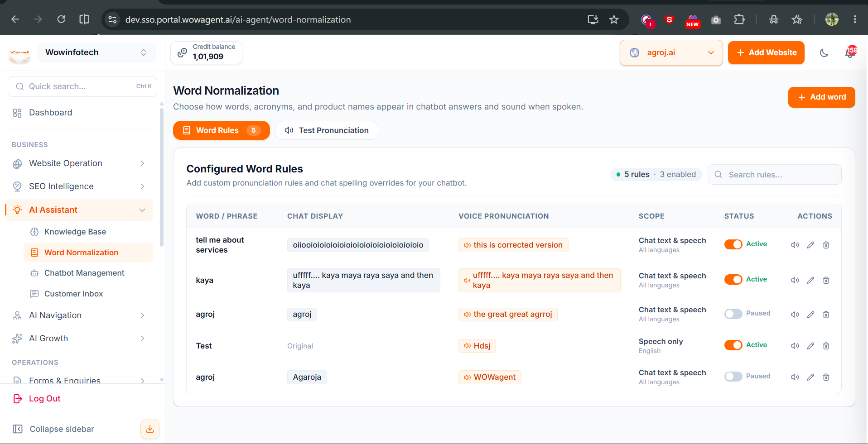
Task: Delete the 'the great great agrroj' rule
Action: pyautogui.click(x=826, y=315)
